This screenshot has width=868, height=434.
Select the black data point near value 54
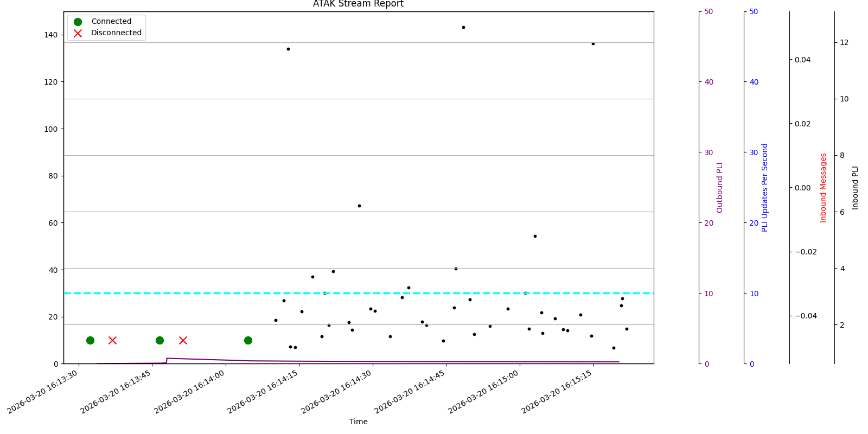coord(535,236)
